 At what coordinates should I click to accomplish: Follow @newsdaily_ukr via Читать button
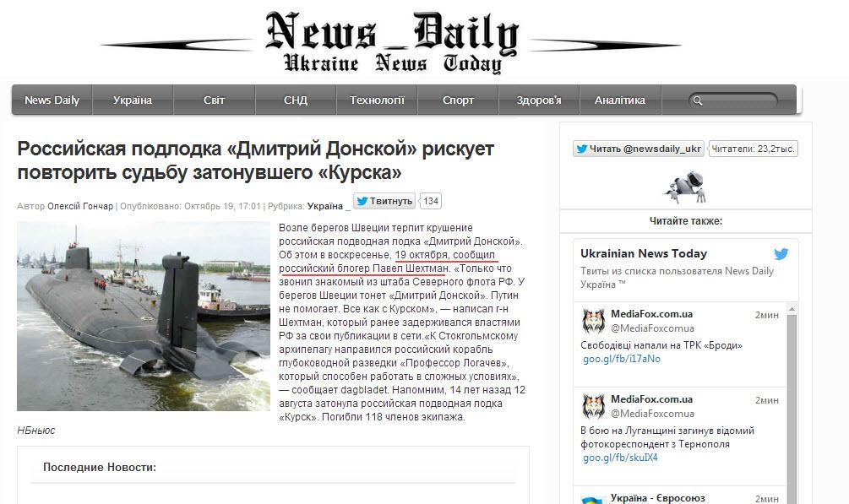[x=639, y=149]
